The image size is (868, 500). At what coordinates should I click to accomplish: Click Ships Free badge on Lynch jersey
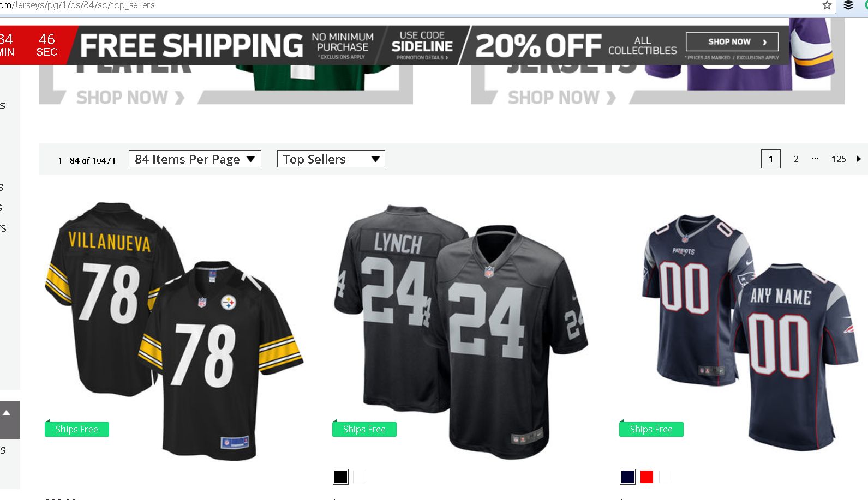[x=364, y=430]
